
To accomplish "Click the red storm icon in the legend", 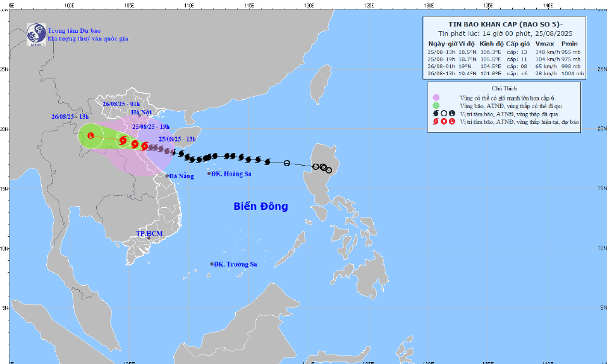I will coord(436,121).
